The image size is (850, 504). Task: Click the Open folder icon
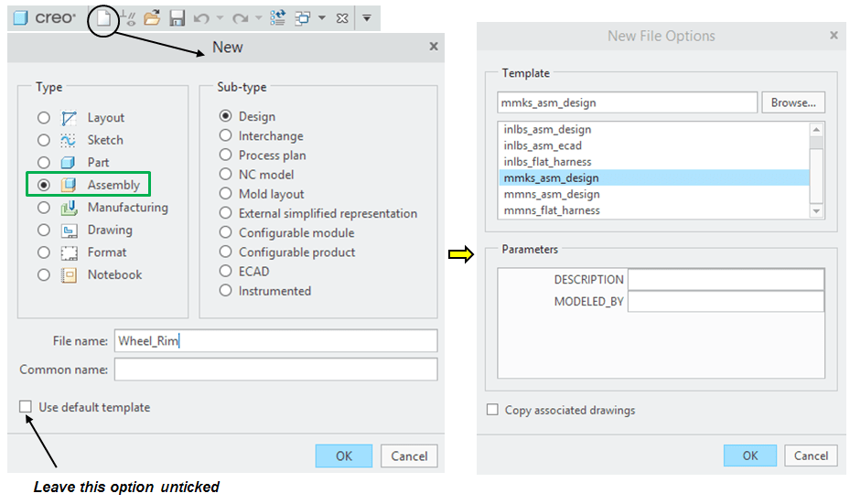[x=152, y=17]
